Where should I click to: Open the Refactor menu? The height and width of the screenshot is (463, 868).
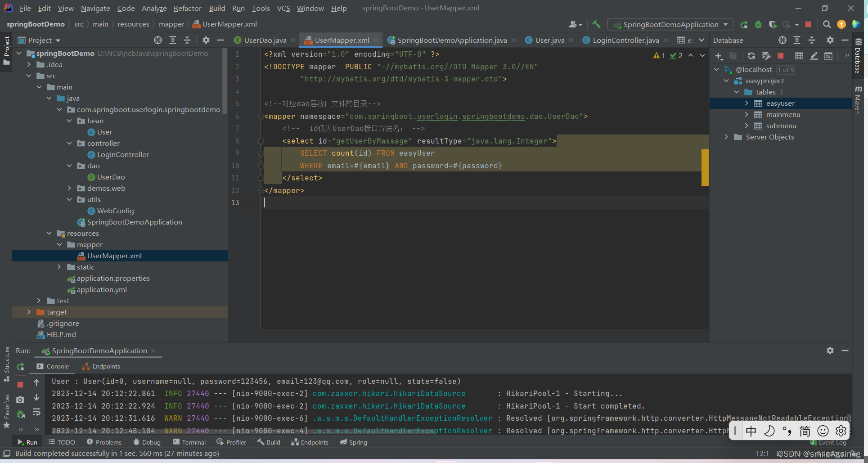coord(187,8)
